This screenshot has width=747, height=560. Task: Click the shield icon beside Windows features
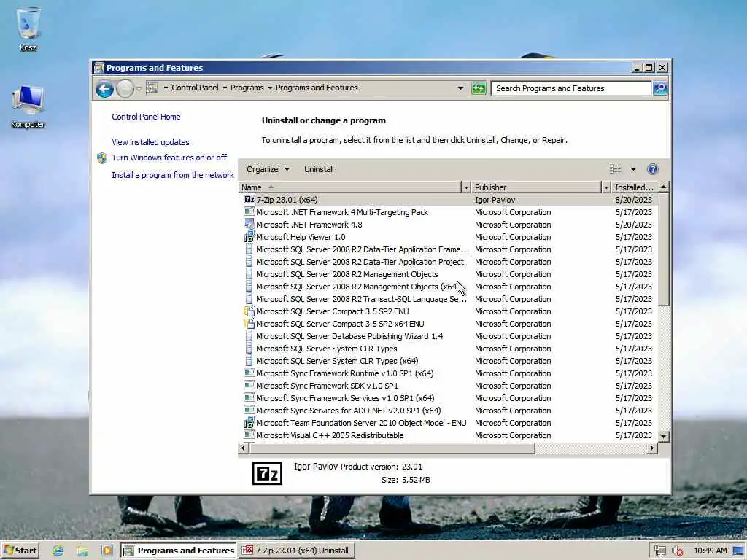pyautogui.click(x=102, y=158)
